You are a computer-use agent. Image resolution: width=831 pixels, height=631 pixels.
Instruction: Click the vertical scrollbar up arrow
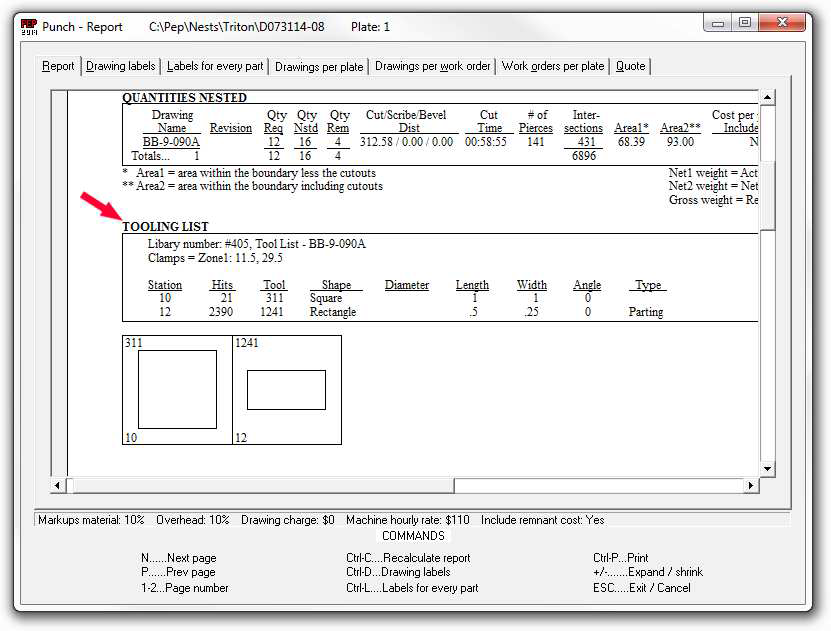pos(768,98)
